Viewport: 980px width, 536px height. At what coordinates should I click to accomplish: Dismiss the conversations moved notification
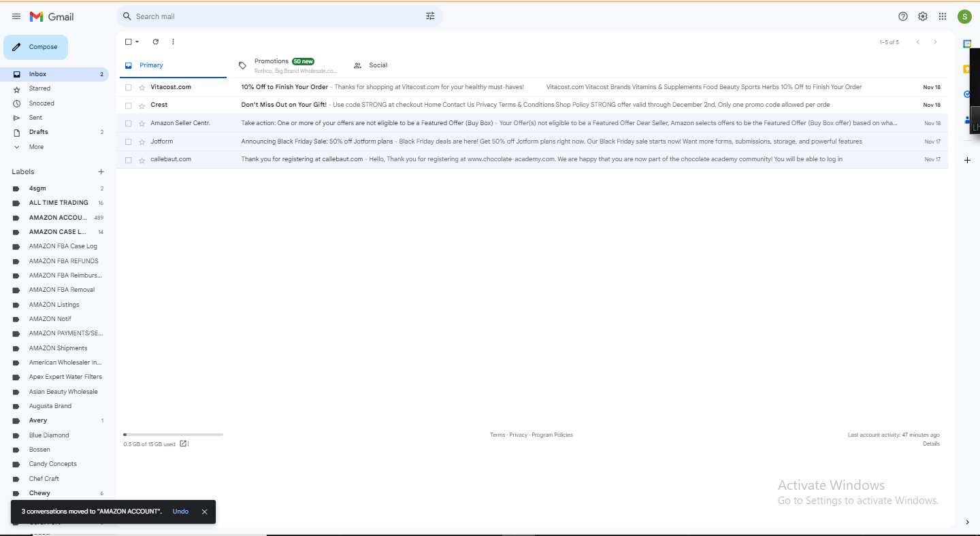point(204,512)
